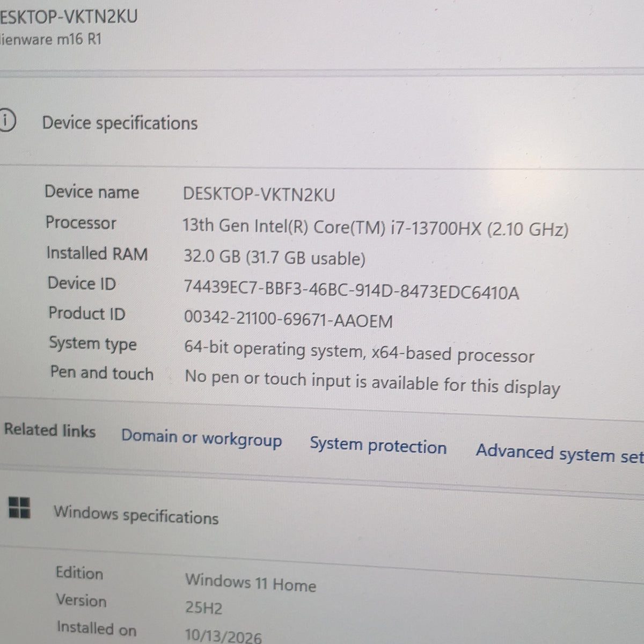The image size is (644, 644).
Task: Open the System protection link
Action: [378, 445]
